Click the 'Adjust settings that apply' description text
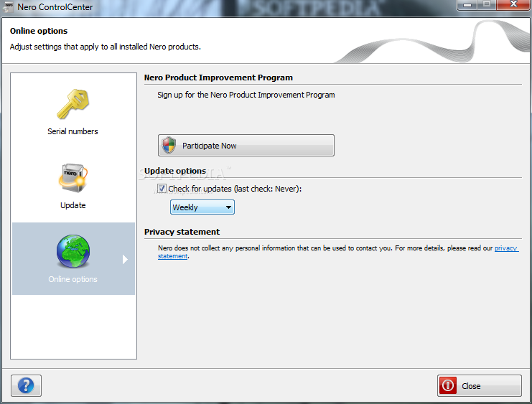Image resolution: width=532 pixels, height=404 pixels. click(x=105, y=47)
